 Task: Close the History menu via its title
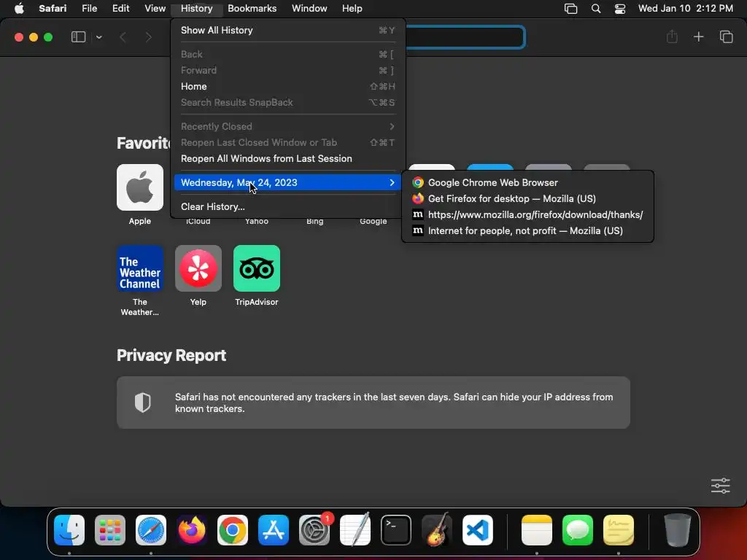point(196,9)
